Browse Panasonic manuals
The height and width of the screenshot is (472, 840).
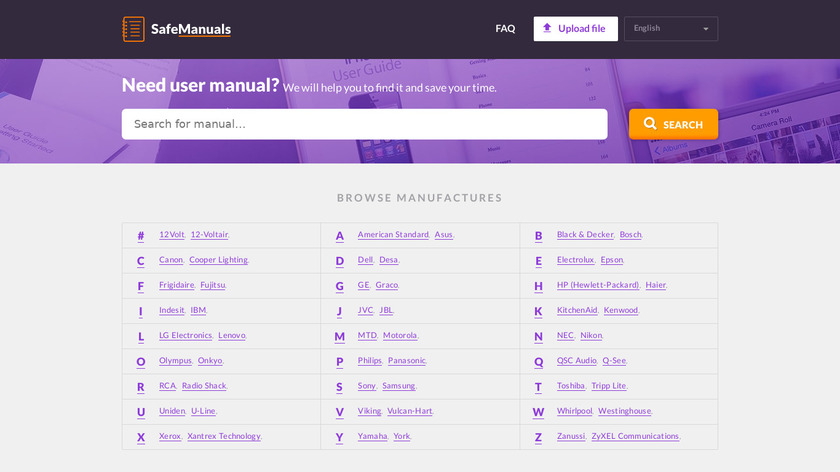click(407, 361)
